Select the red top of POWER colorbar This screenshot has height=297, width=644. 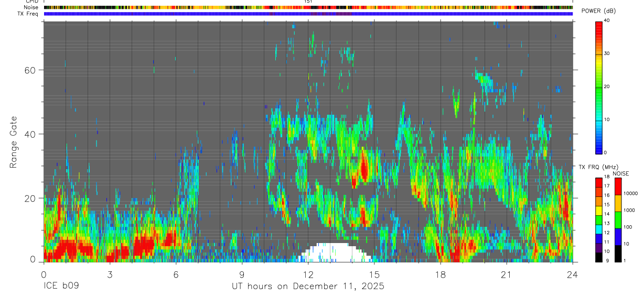(x=599, y=24)
